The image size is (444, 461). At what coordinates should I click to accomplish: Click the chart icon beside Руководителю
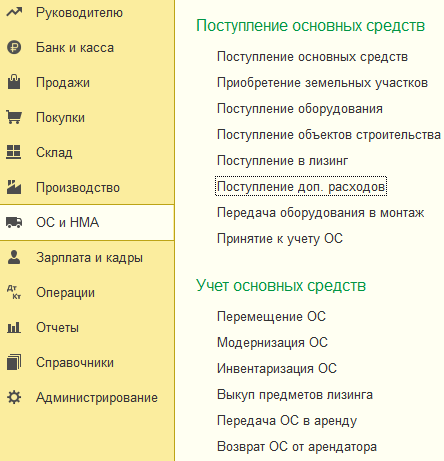click(14, 12)
